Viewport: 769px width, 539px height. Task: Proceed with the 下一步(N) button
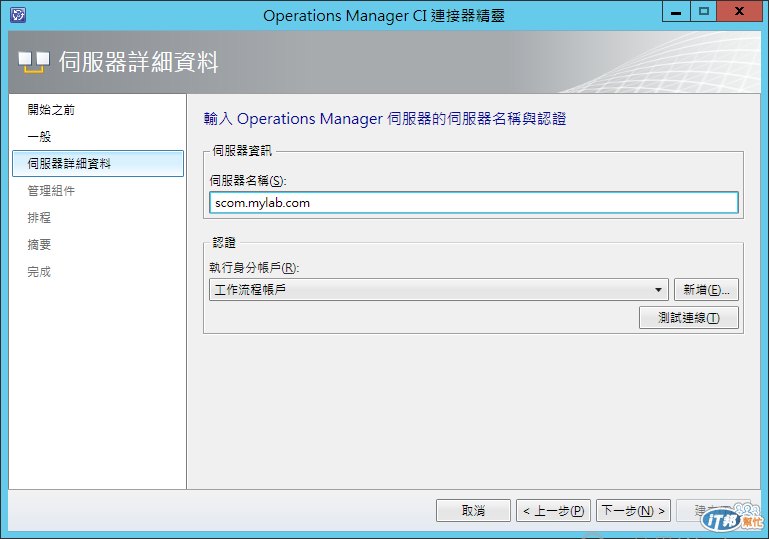click(x=633, y=511)
